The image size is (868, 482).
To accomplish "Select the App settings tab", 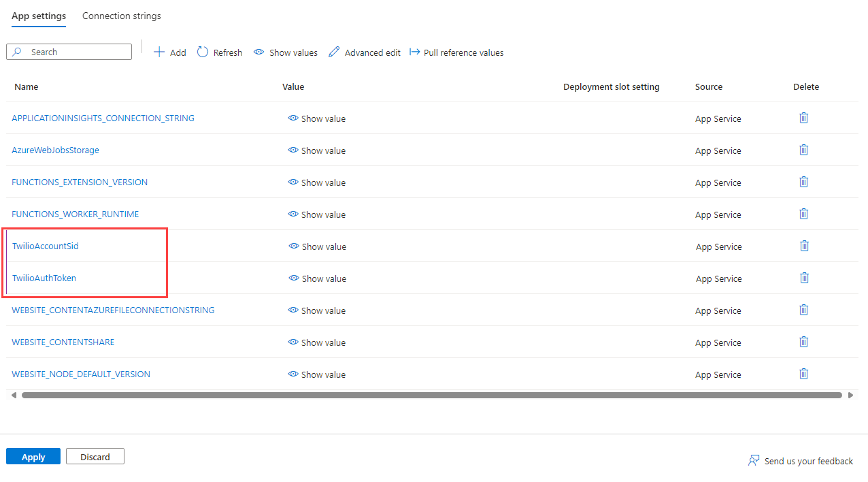I will click(39, 16).
